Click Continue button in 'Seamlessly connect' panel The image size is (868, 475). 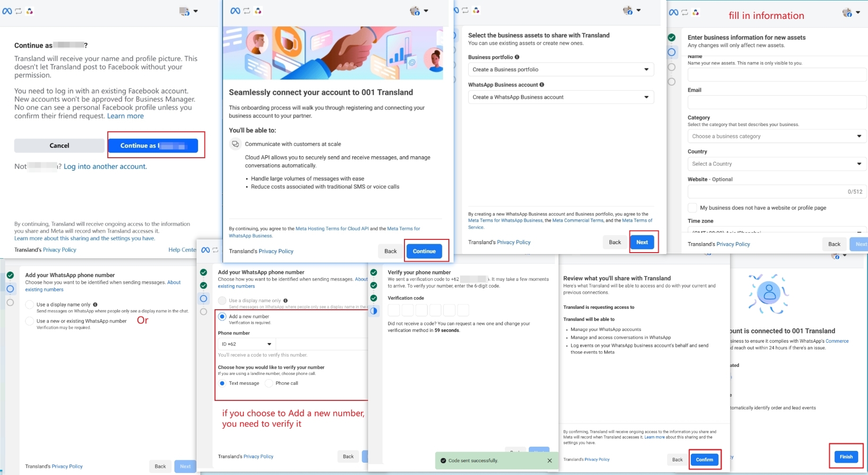pyautogui.click(x=424, y=251)
